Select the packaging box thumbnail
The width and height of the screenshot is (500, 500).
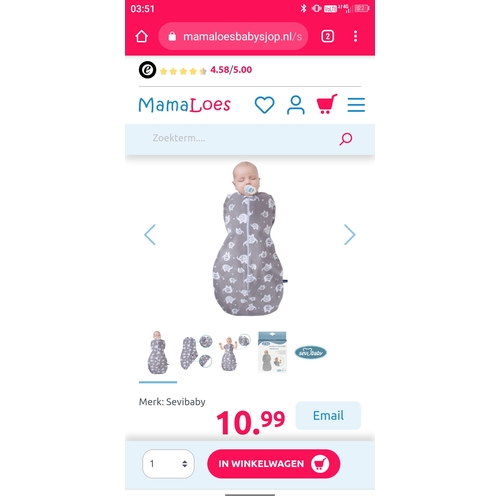(x=272, y=352)
